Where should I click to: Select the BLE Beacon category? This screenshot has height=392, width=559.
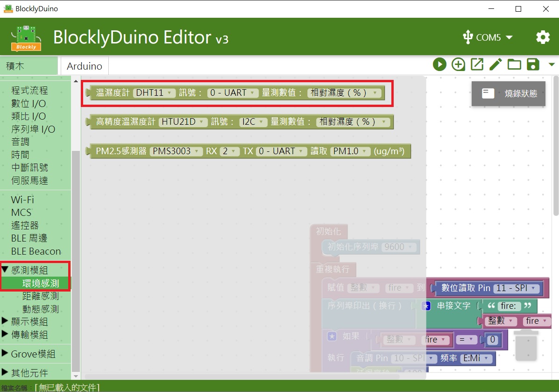(36, 251)
